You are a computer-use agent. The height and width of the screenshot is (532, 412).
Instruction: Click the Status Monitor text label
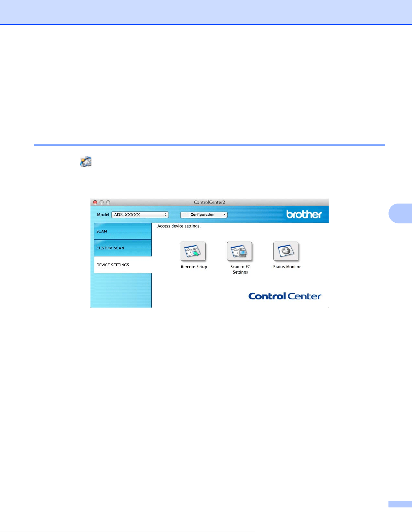287,267
